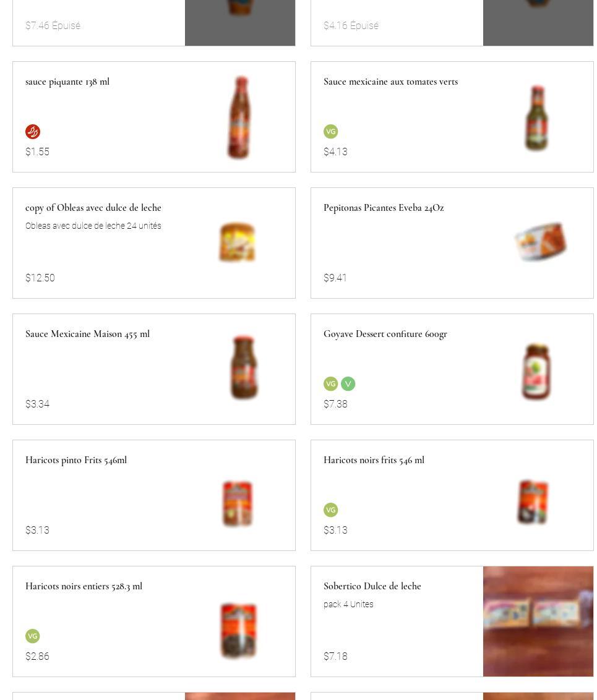Click the green V badge on Goyave Dessert confiture
Screen dimensions: 597x700
click(x=348, y=383)
